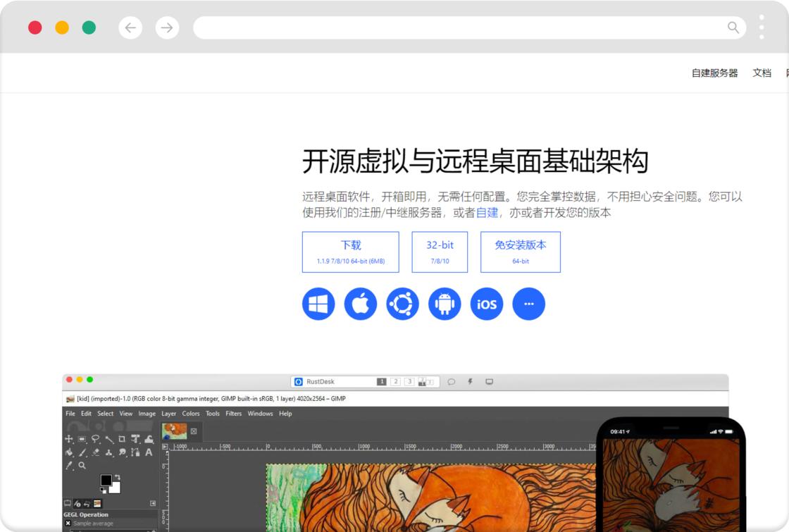This screenshot has width=789, height=532.
Task: Select the Move tool in GIMP toolbox
Action: pos(69,438)
